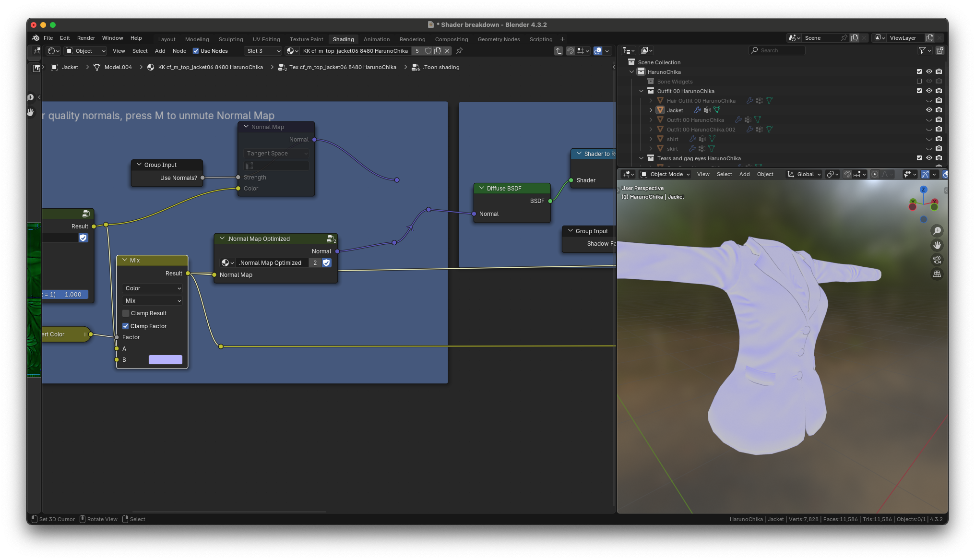Uncheck the Use Nodes checkbox

pyautogui.click(x=196, y=51)
